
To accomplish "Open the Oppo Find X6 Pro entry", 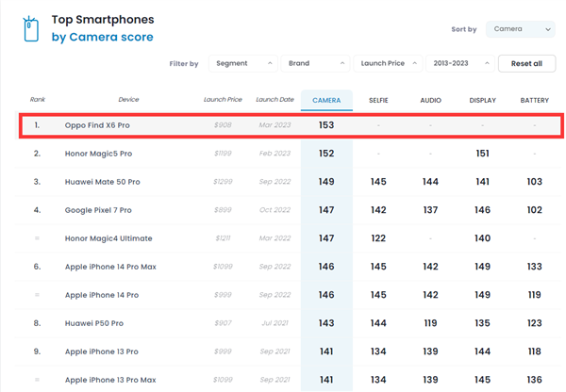I will tap(97, 125).
